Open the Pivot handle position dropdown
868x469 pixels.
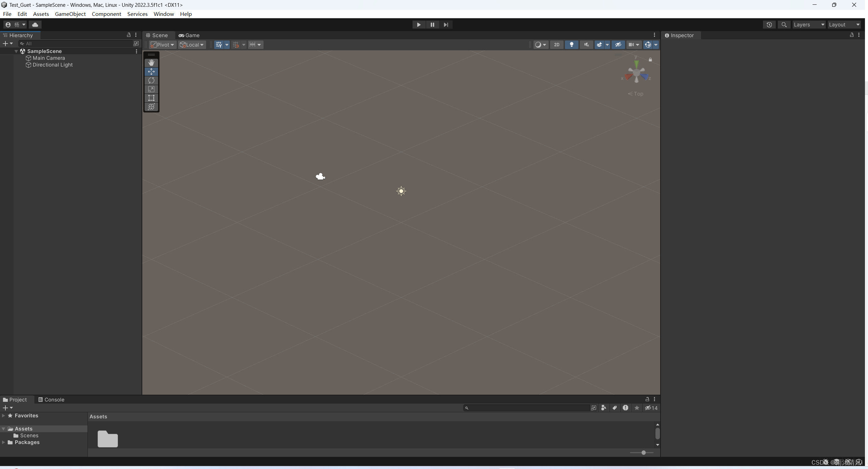pos(163,45)
